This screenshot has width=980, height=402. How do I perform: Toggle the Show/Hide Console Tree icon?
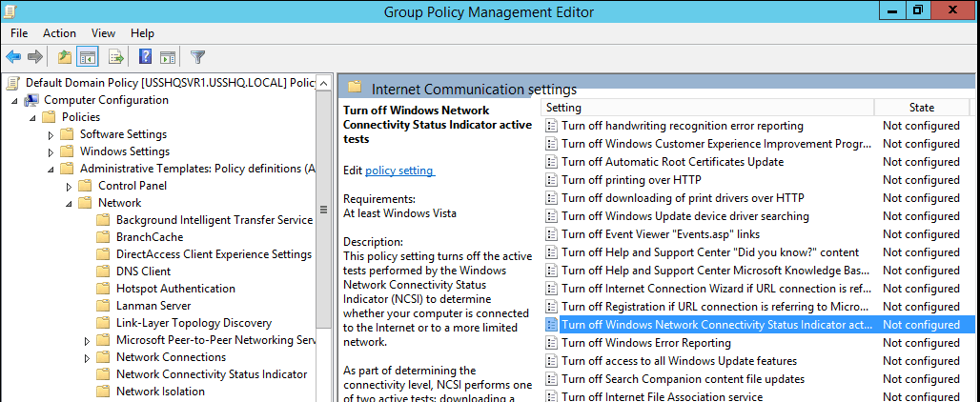[87, 57]
